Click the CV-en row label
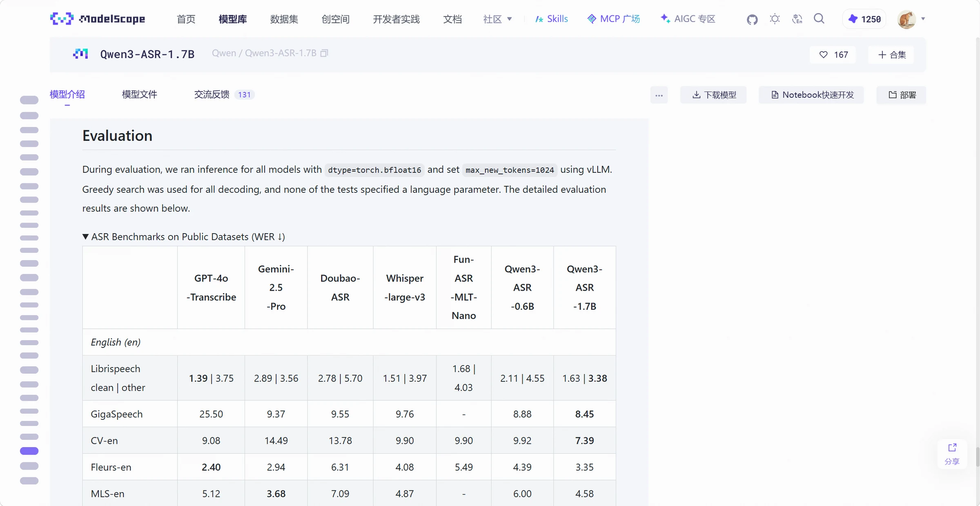This screenshot has width=980, height=506. [x=104, y=441]
